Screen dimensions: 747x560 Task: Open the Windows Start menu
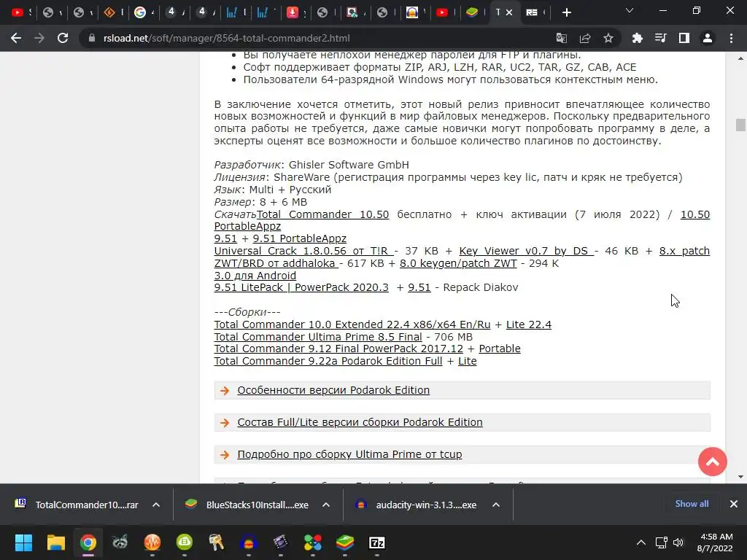coord(23,542)
